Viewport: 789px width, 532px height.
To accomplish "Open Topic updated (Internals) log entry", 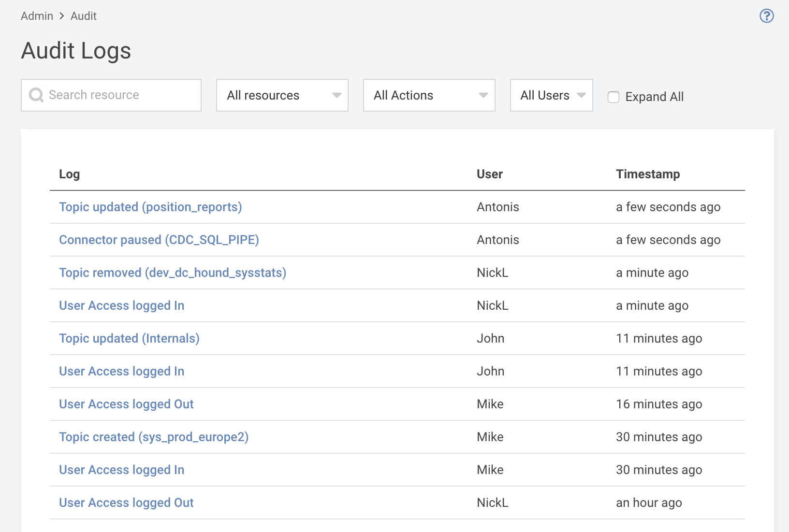I will click(129, 338).
